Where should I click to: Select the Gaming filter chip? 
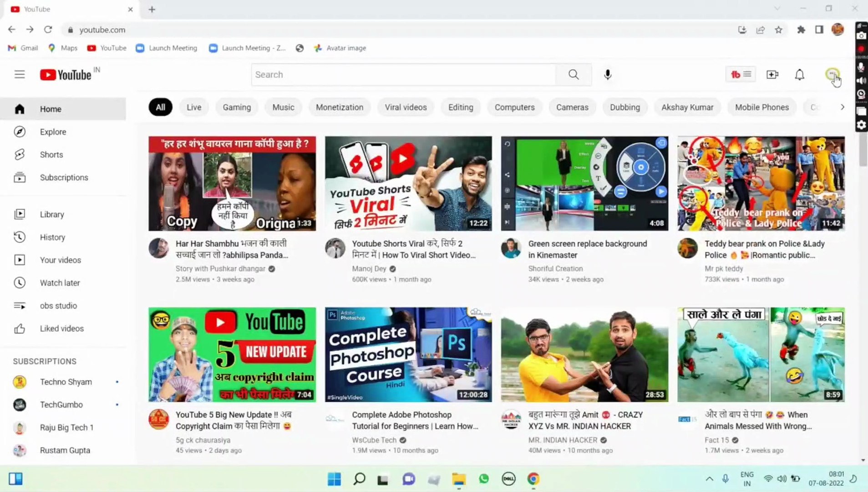pos(236,107)
